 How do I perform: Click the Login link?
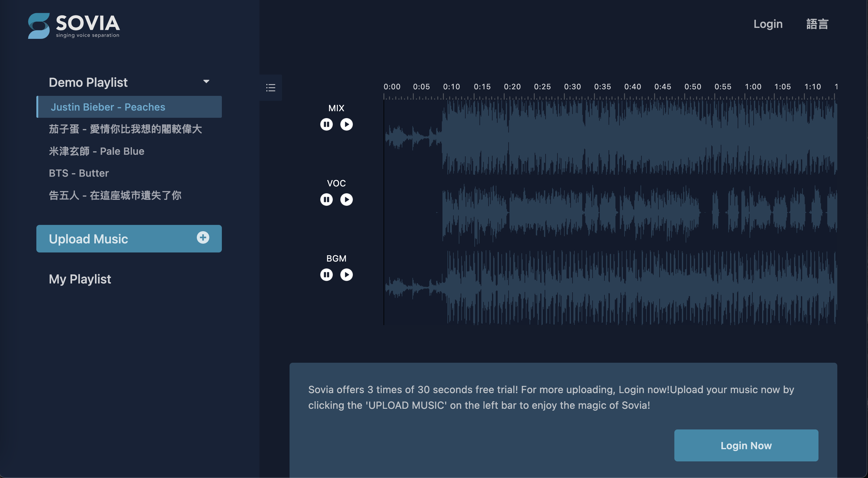tap(768, 24)
